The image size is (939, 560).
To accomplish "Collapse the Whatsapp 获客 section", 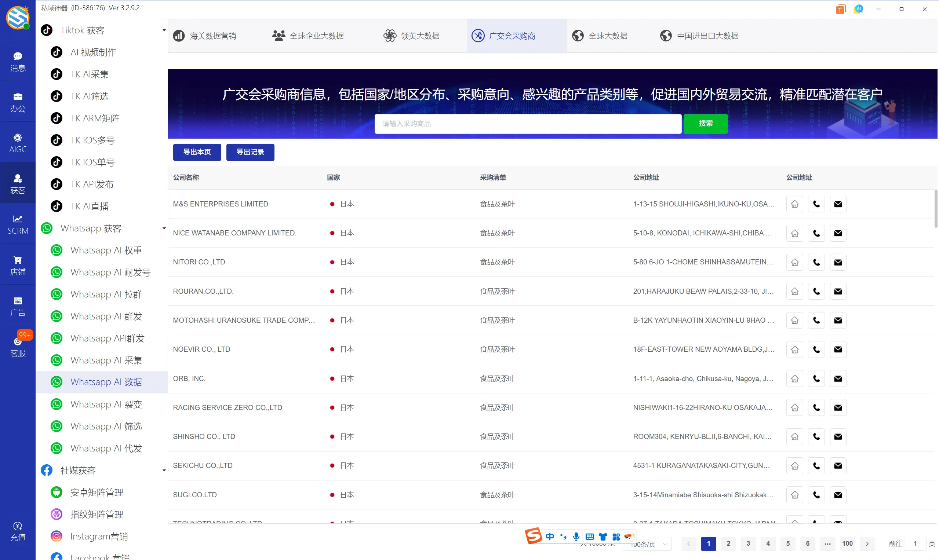I will click(x=164, y=228).
